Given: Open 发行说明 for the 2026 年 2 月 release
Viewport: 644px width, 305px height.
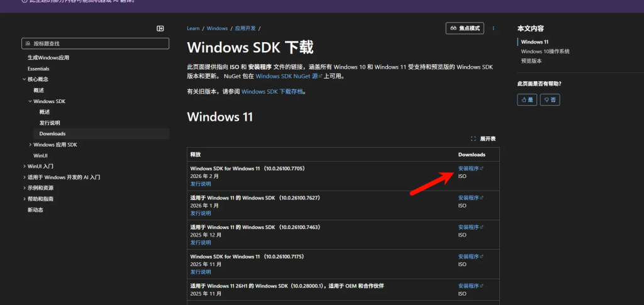Looking at the screenshot, I should tap(201, 184).
